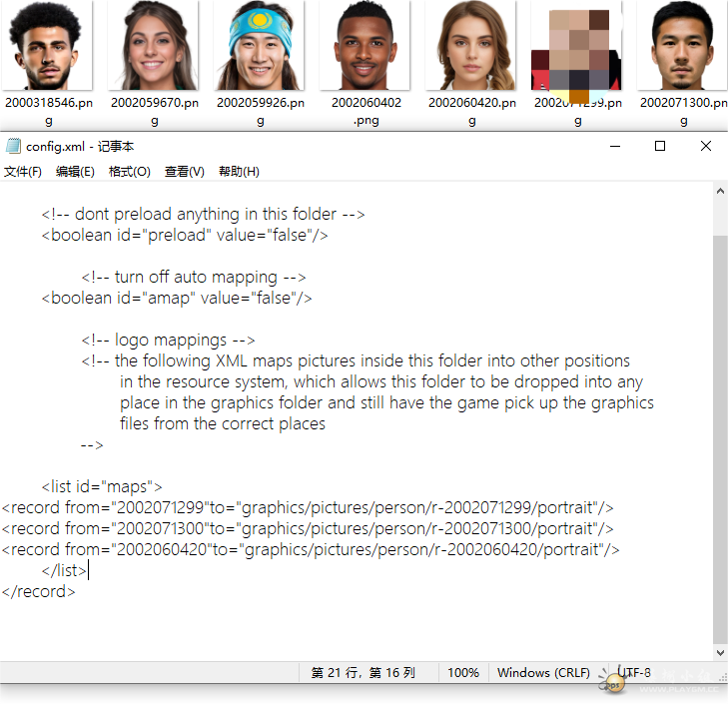
Task: Close the config.xml Notepad window
Action: click(705, 146)
